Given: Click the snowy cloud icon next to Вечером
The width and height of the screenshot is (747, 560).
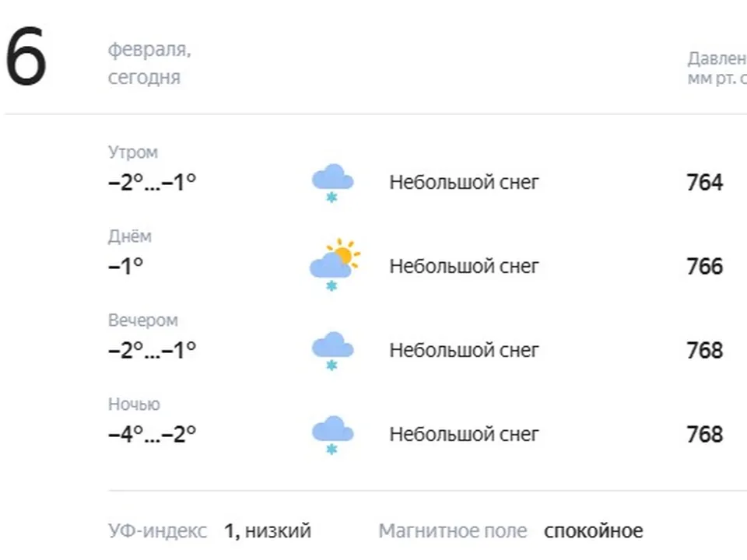Looking at the screenshot, I should 331,342.
